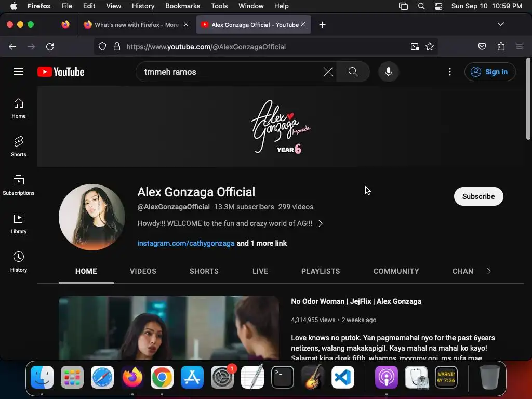This screenshot has height=399, width=532.
Task: Close the Alex Gonzaga Official tab
Action: click(303, 24)
